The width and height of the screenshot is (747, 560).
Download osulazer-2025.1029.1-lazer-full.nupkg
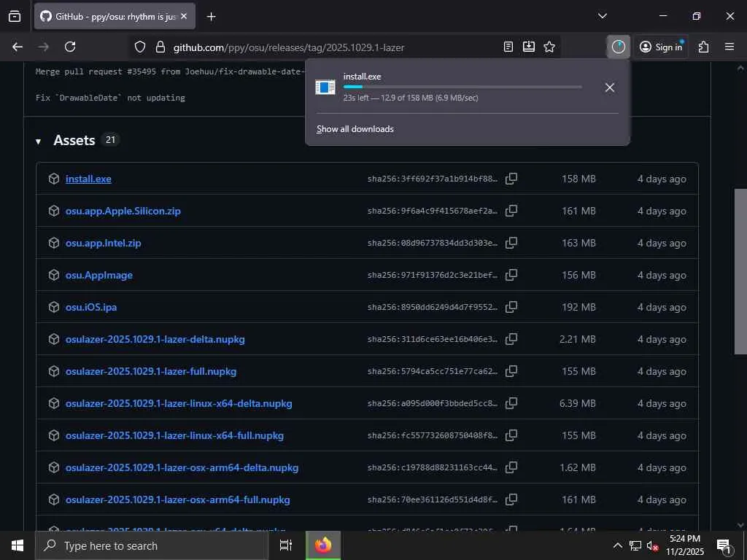tap(151, 371)
